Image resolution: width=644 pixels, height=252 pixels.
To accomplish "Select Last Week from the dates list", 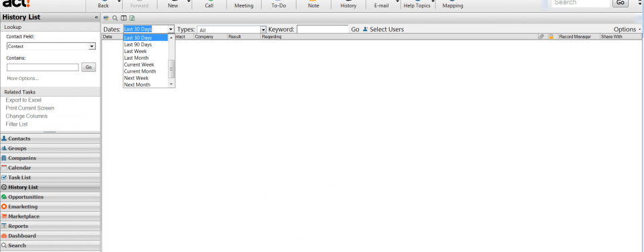I will [x=146, y=51].
